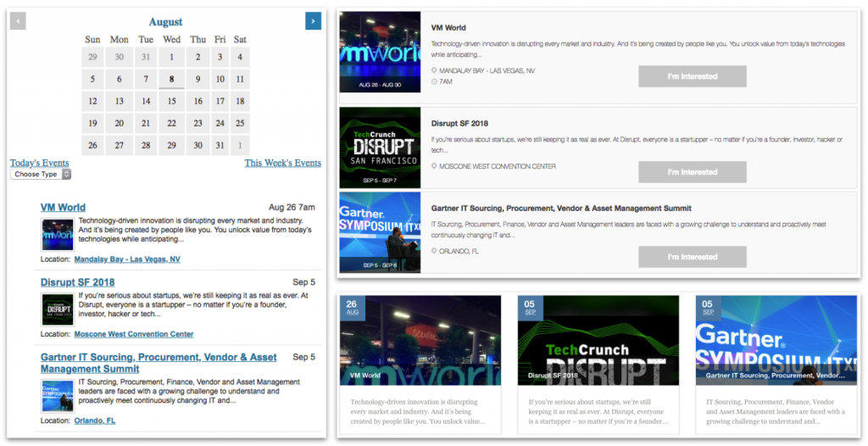Open Mandalay Bay - Las Vegas location link
Image resolution: width=868 pixels, height=446 pixels.
point(127,259)
